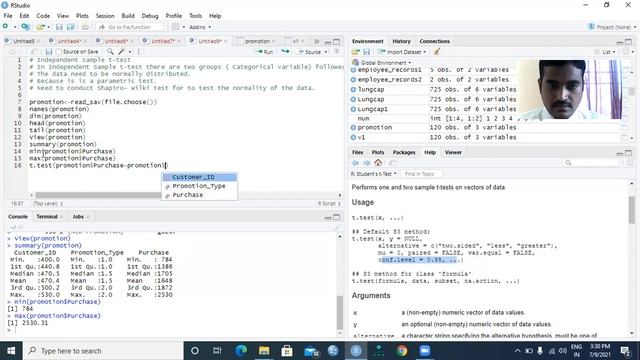
Task: Switch to the Plots tab
Action: (378, 153)
